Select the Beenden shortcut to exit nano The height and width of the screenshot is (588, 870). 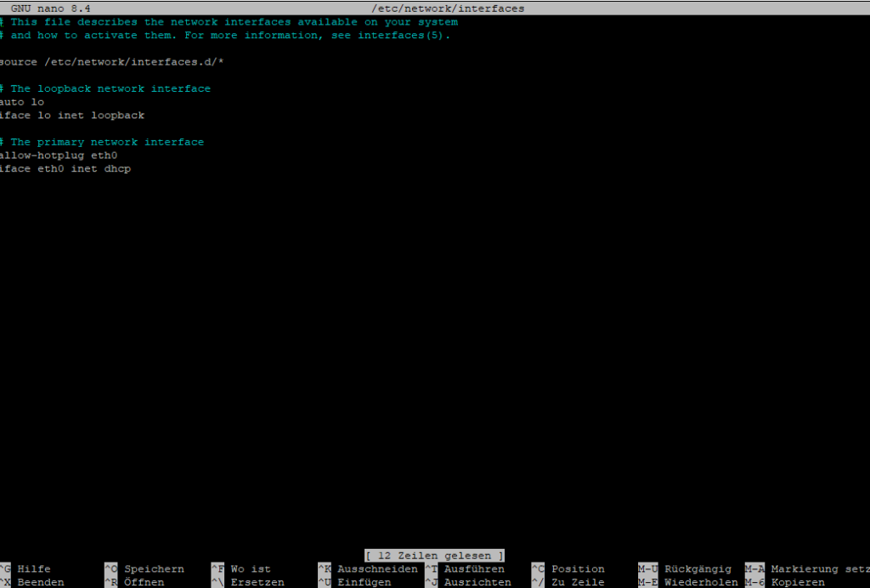[x=39, y=583]
